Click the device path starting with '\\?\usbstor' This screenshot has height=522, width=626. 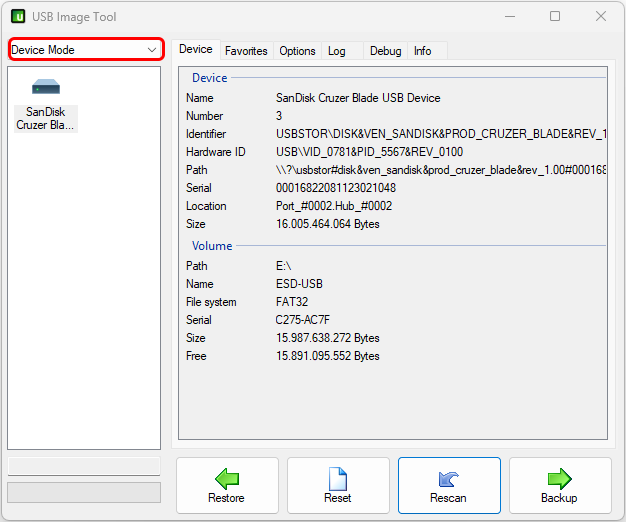point(441,170)
